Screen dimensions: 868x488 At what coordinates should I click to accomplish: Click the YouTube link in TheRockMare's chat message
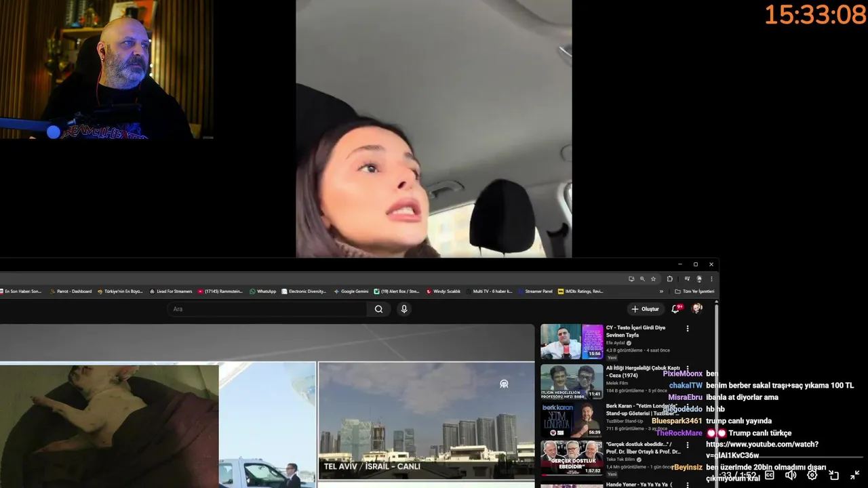(x=762, y=449)
